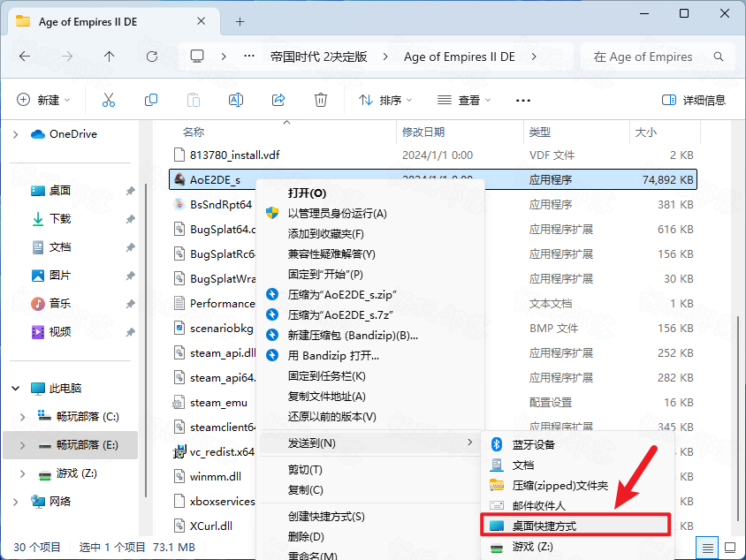The height and width of the screenshot is (560, 746).
Task: Send to 蓝牙设备
Action: 577,444
